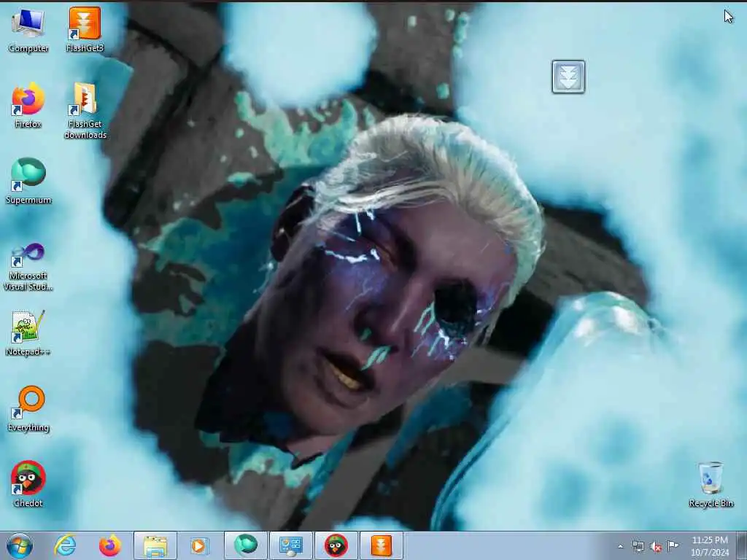
Task: Switch to Chedot in the taskbar
Action: tap(336, 545)
